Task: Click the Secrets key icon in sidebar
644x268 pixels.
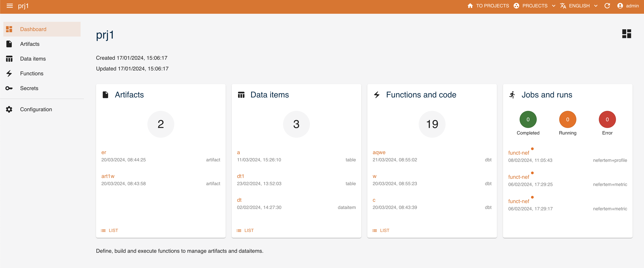Action: (x=9, y=88)
